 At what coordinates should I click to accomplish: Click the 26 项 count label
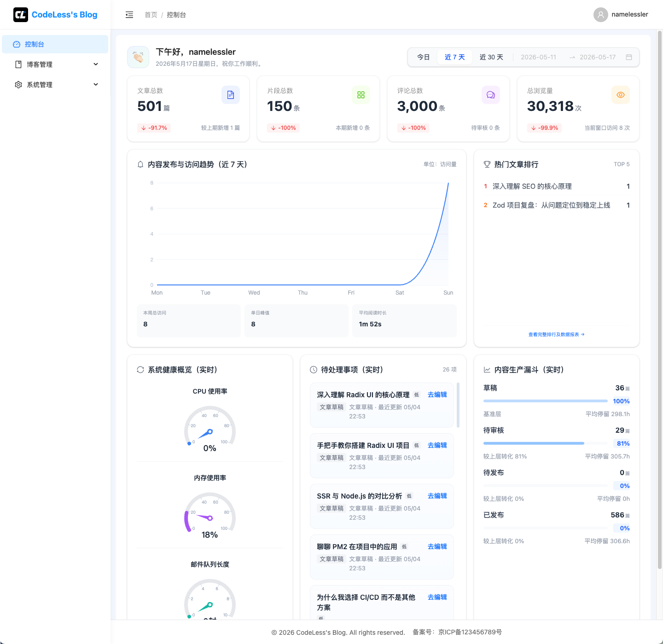point(450,370)
